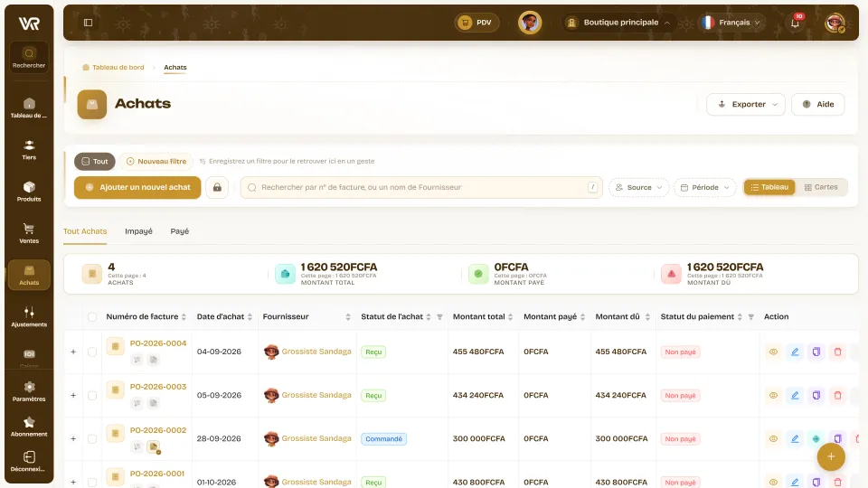
Task: Click the floating plus button
Action: click(x=831, y=456)
